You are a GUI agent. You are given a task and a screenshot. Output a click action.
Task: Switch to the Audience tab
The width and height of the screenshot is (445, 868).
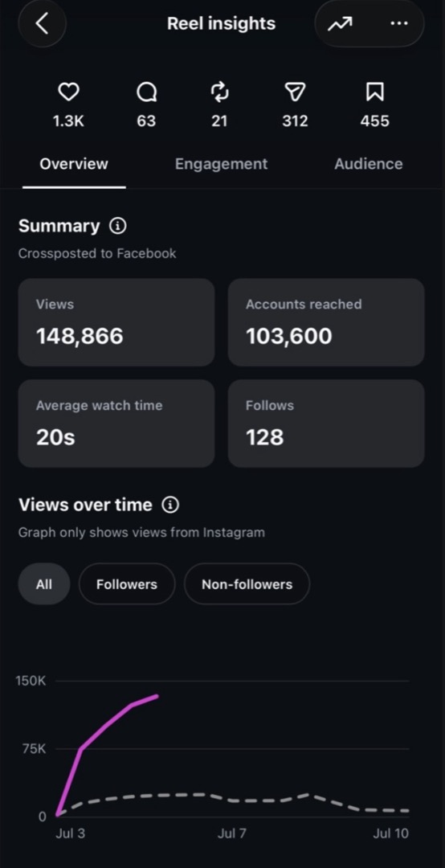[369, 164]
